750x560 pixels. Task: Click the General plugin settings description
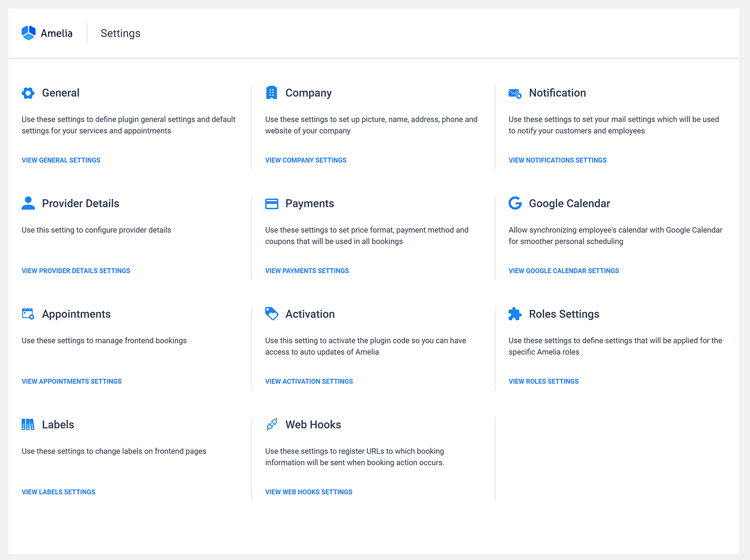click(128, 125)
